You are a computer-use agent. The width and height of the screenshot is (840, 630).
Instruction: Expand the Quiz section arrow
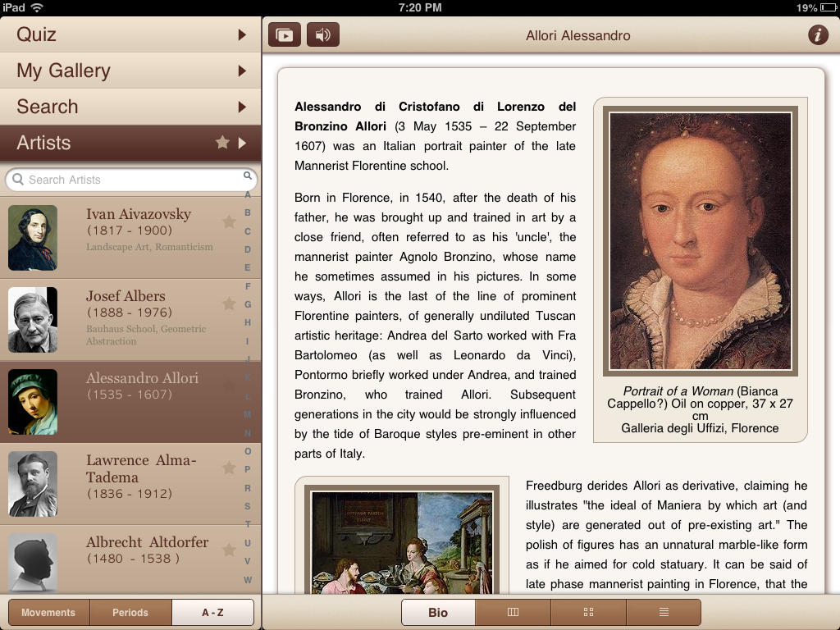click(242, 34)
